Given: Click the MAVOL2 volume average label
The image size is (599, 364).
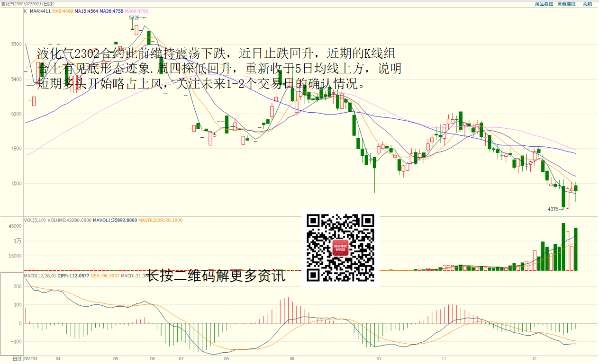Looking at the screenshot, I should pos(160,220).
